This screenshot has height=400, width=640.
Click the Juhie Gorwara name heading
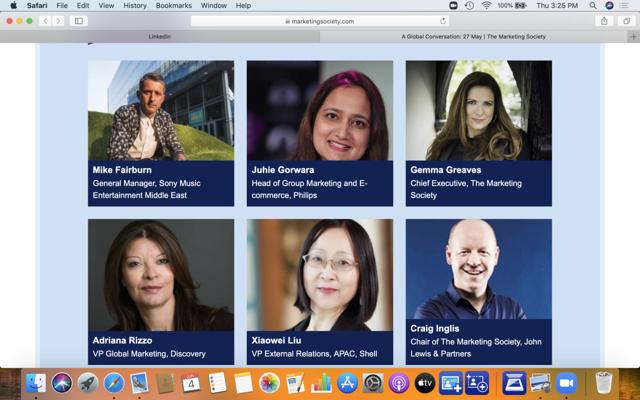284,170
